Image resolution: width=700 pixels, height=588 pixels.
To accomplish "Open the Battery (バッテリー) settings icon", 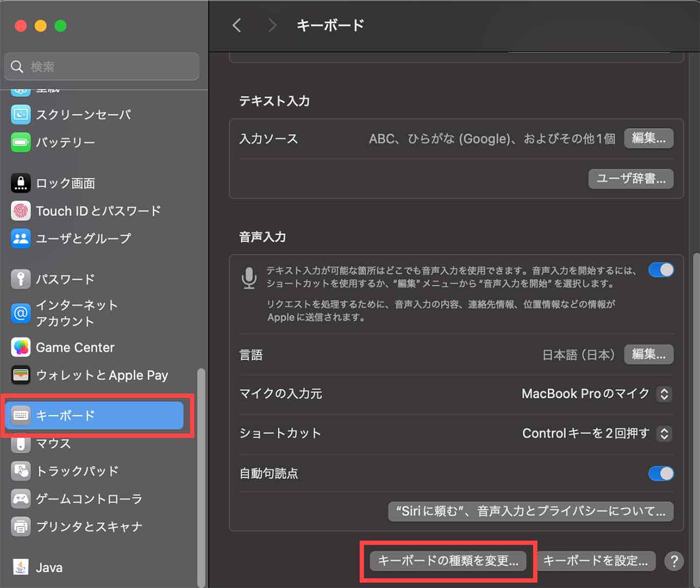I will point(20,142).
